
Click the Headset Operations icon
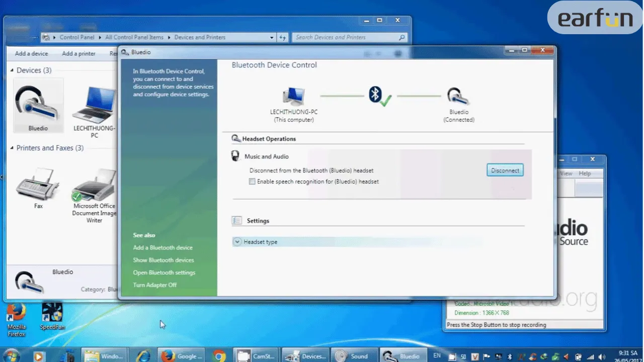pos(236,138)
